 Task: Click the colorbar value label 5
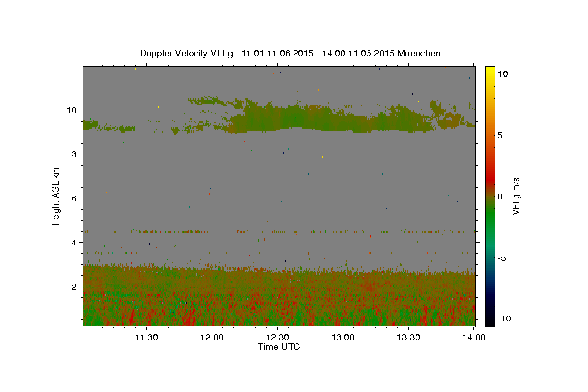(500, 135)
